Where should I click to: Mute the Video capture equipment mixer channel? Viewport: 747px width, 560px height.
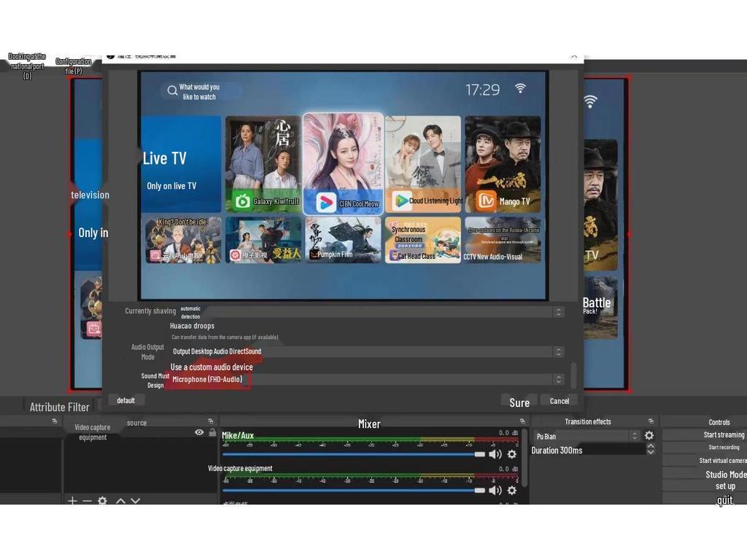(495, 490)
